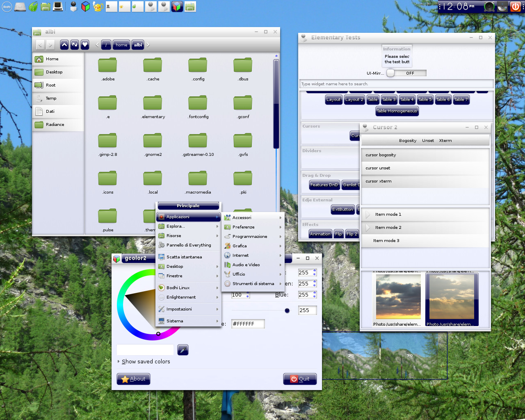525x420 pixels.
Task: Select the .gconf folder icon
Action: tap(243, 103)
